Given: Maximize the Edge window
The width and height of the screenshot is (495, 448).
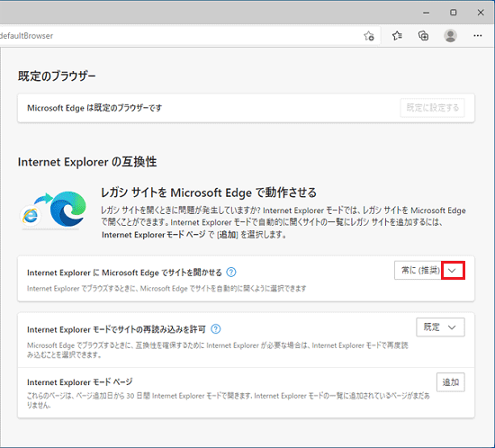Looking at the screenshot, I should tap(454, 13).
